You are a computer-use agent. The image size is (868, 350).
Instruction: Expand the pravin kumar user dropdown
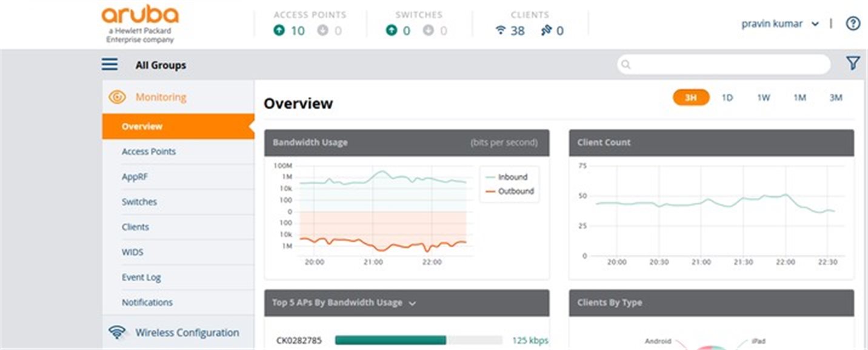[x=780, y=24]
